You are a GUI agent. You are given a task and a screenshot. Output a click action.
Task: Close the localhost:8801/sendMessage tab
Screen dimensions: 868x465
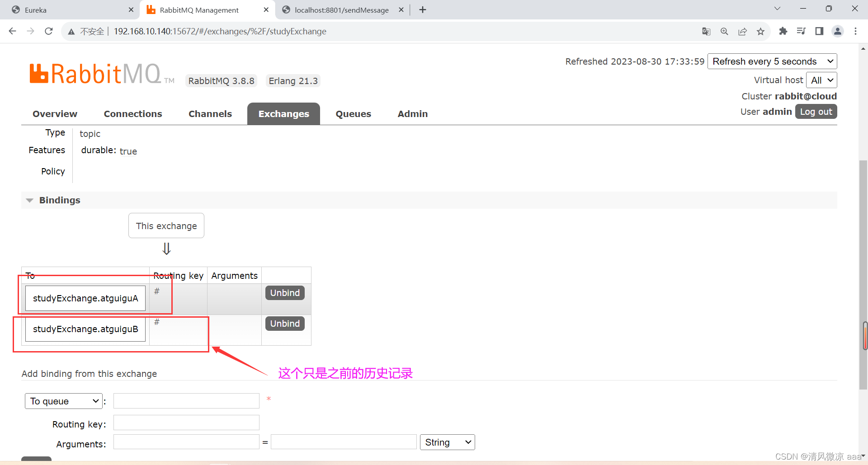401,9
